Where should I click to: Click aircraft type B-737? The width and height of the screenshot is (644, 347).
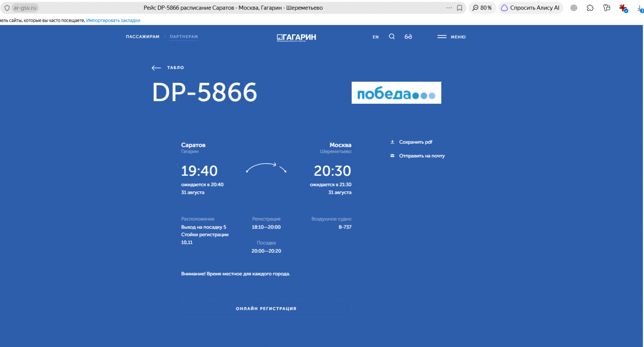point(345,227)
